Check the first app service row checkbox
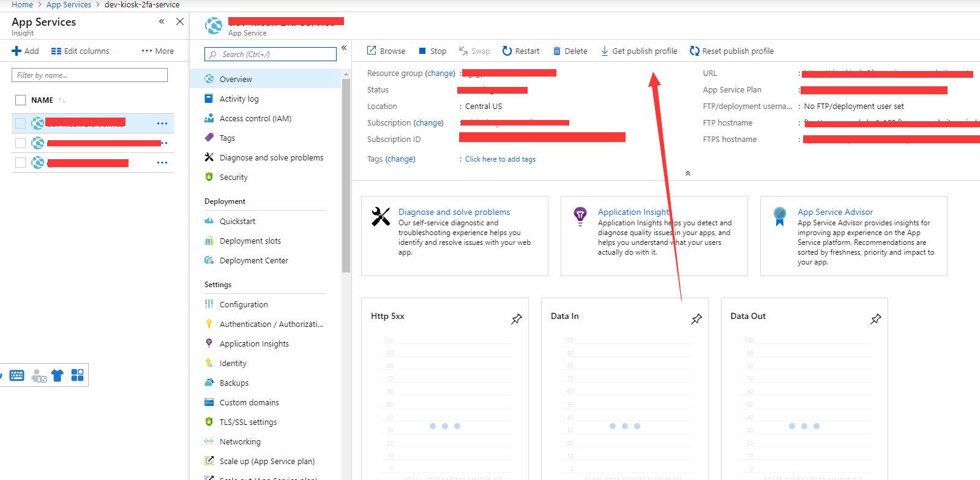Image resolution: width=980 pixels, height=480 pixels. (21, 123)
